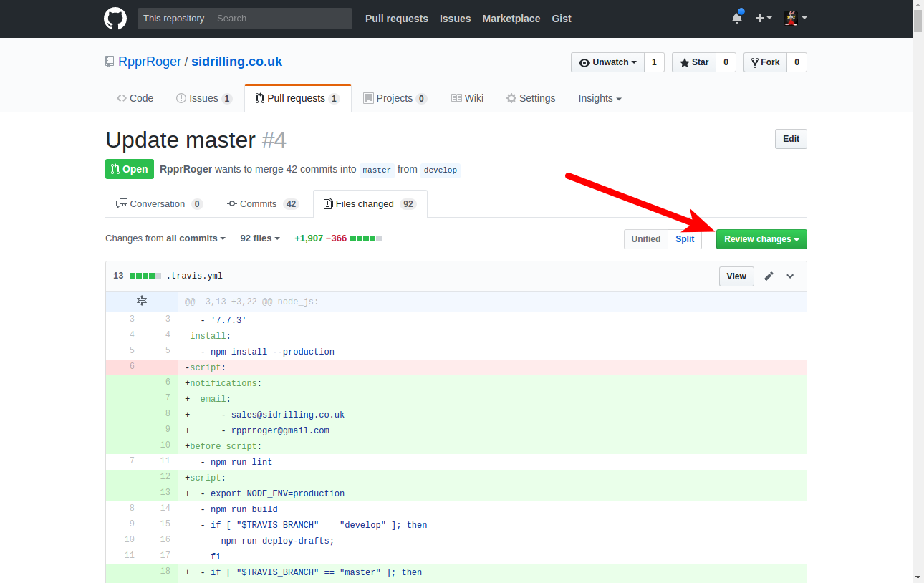This screenshot has height=583, width=924.
Task: Click '- npm run build' line
Action: [456, 509]
